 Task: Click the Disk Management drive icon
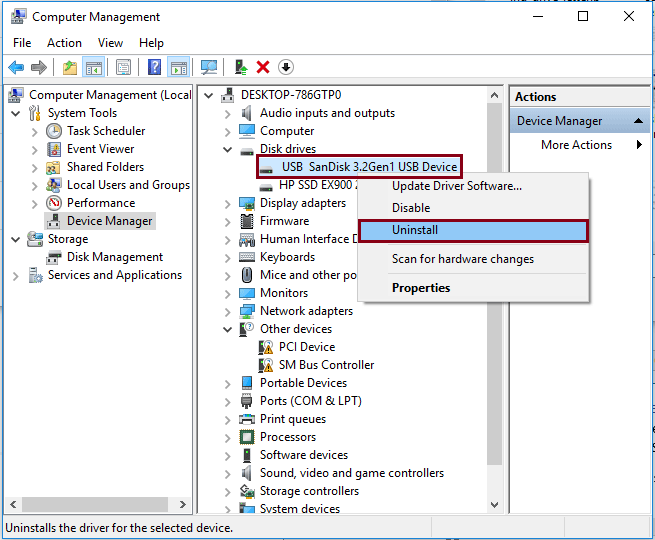(54, 257)
